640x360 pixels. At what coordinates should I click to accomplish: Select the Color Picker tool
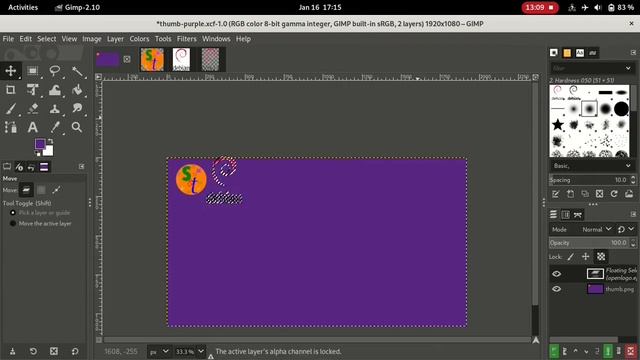[x=55, y=127]
